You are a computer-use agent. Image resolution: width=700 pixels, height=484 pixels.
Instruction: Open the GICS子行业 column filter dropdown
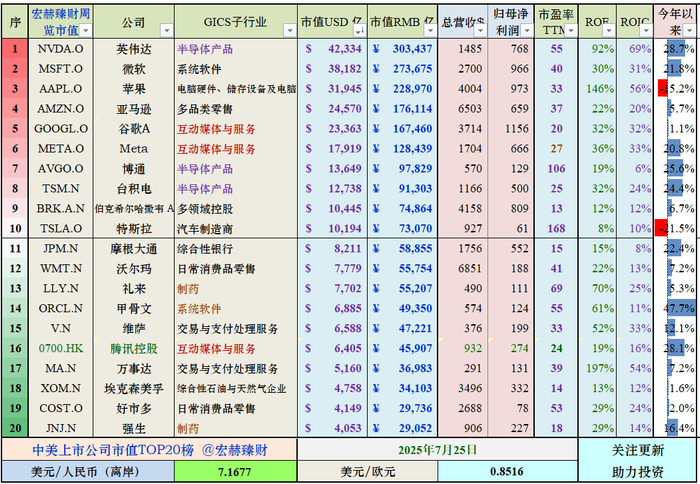(290, 30)
